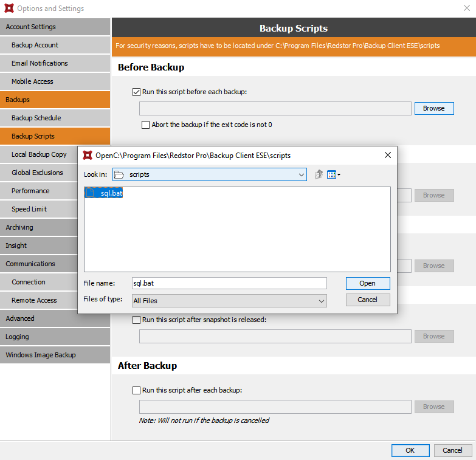476x460 pixels.
Task: Open Local Backup Copy settings
Action: (x=39, y=154)
